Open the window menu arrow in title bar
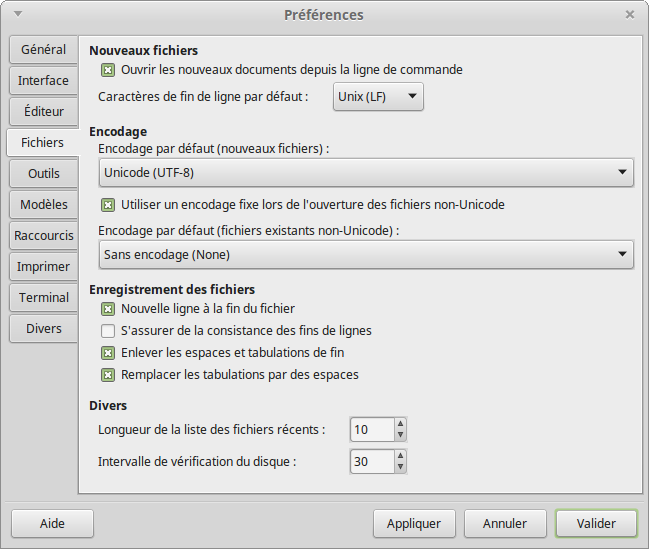Screen dimensions: 649x549 pos(17,14)
